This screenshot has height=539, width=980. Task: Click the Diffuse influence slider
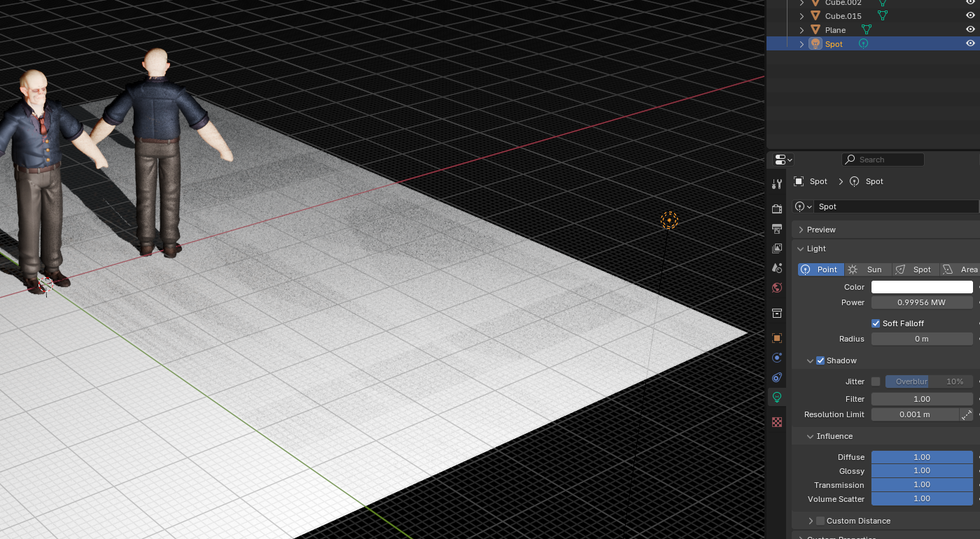(x=922, y=457)
